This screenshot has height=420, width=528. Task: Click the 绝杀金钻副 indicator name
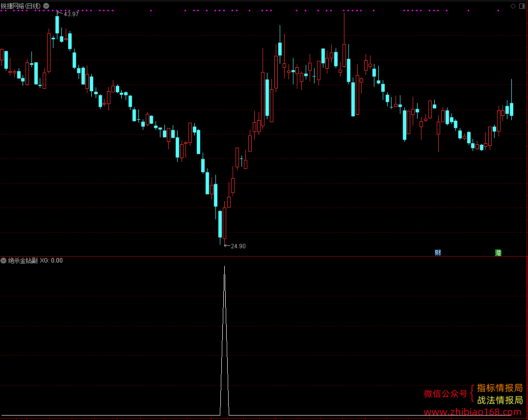pyautogui.click(x=23, y=261)
